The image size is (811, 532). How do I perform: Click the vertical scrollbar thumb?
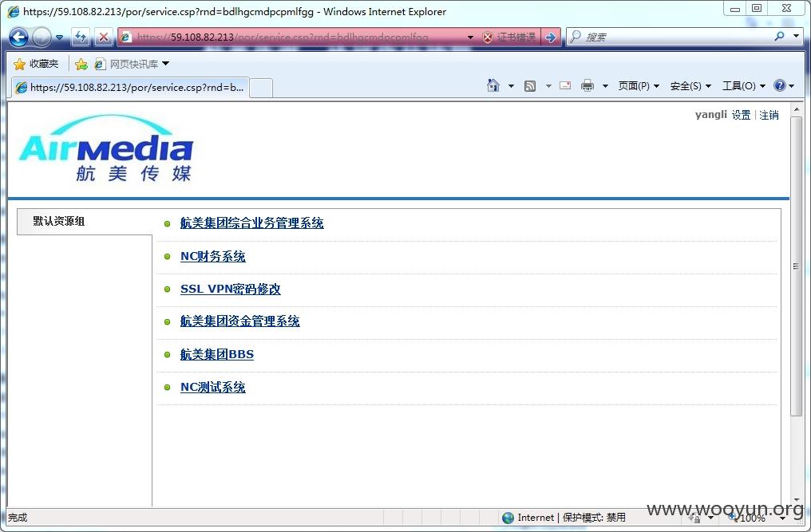pos(797,266)
